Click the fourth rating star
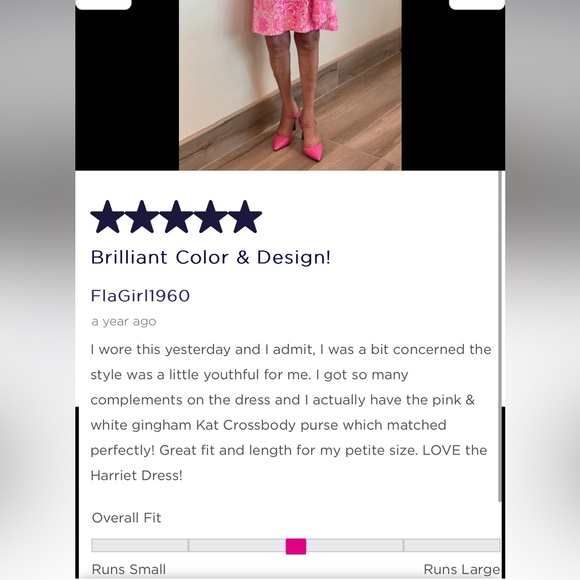 click(210, 217)
